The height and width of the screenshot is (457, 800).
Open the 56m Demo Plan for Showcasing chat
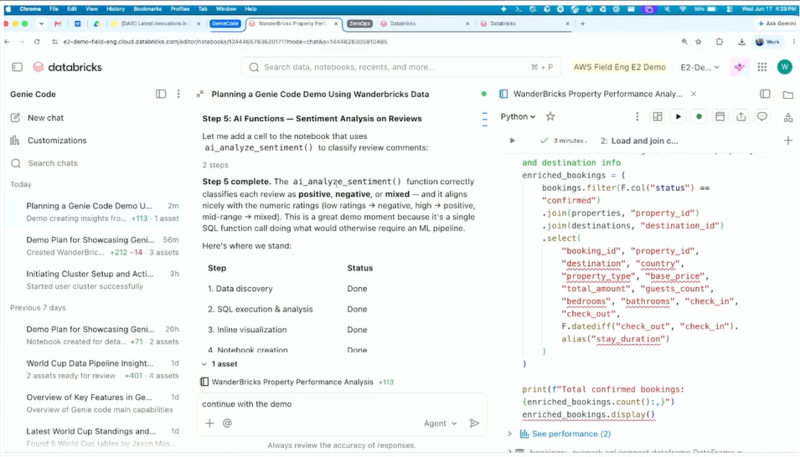[94, 246]
